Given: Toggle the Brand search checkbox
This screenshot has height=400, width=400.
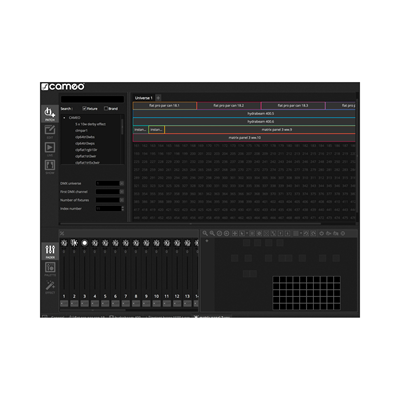Looking at the screenshot, I should [106, 108].
